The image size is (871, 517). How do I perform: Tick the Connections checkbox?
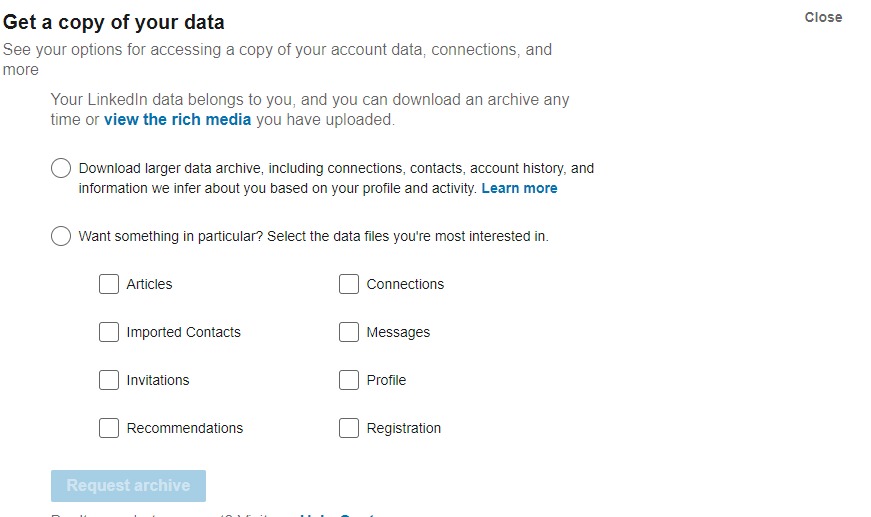349,284
